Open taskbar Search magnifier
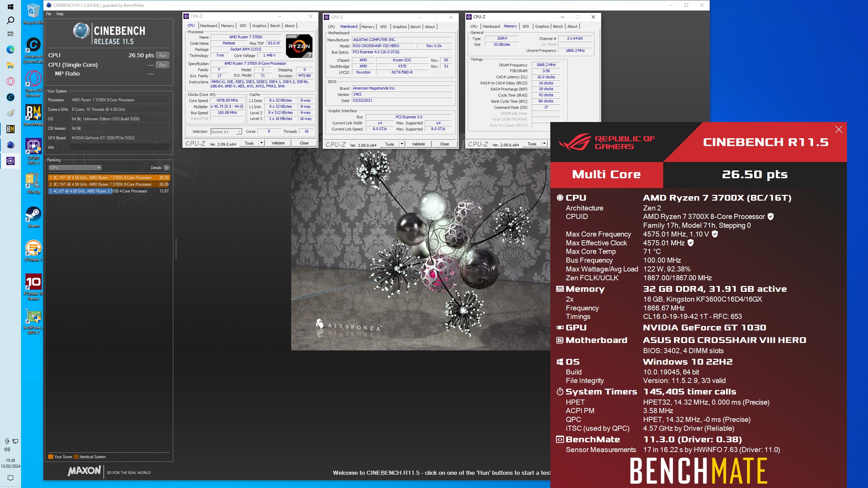The height and width of the screenshot is (488, 868). coord(10,20)
